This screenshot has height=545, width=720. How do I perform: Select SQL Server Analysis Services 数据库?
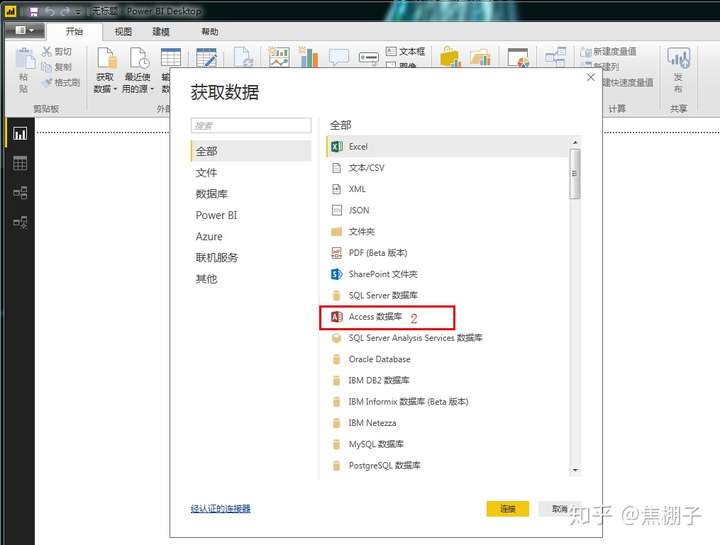click(x=447, y=338)
